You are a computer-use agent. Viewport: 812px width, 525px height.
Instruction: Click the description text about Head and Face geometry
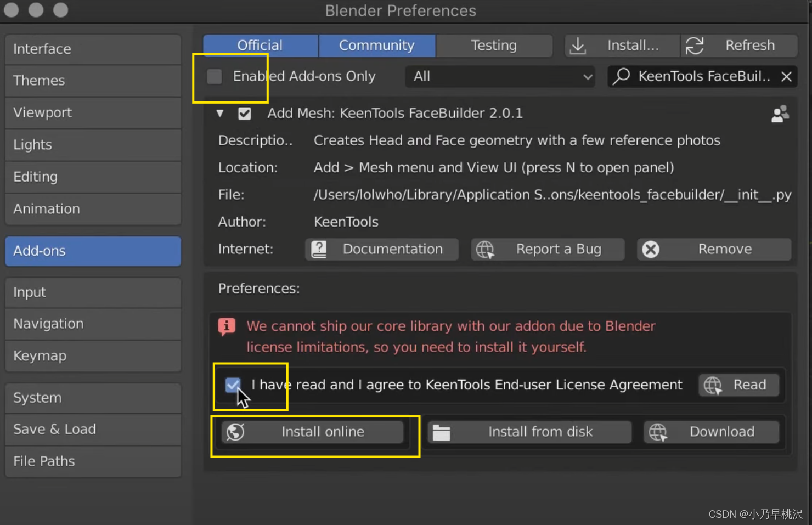click(x=517, y=140)
